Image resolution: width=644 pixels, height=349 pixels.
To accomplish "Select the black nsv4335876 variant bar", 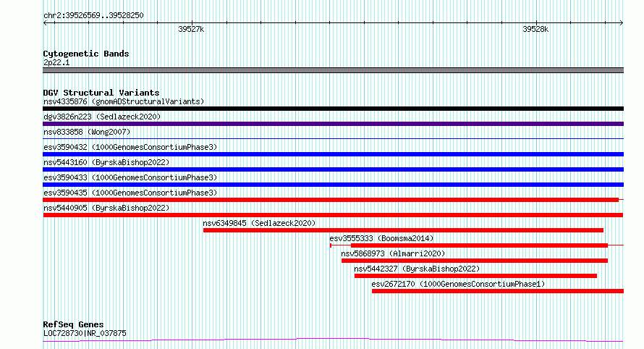I will (x=333, y=109).
